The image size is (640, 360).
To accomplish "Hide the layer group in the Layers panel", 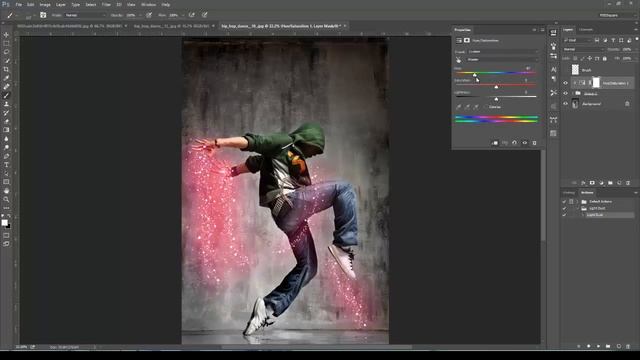I will click(566, 93).
